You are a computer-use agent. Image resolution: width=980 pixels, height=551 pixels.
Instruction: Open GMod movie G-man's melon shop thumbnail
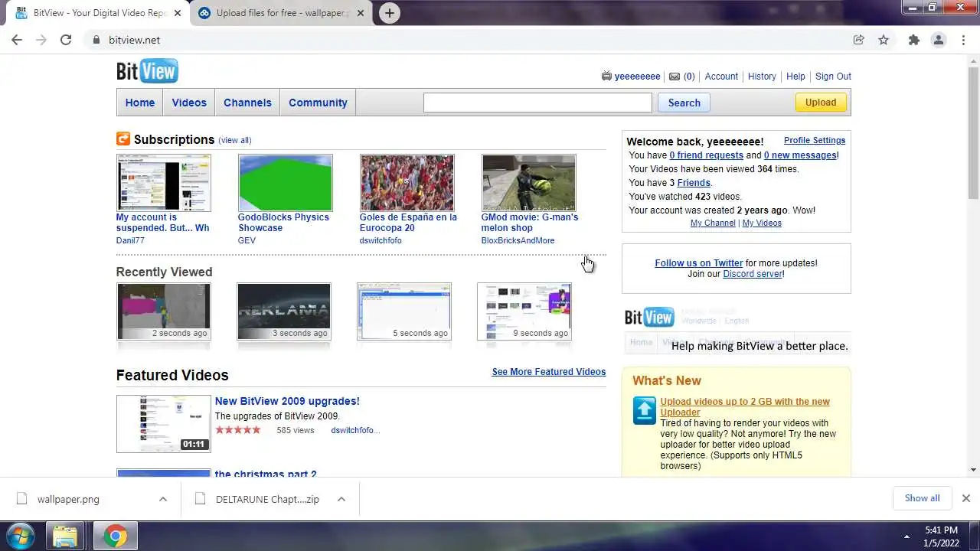pos(528,183)
